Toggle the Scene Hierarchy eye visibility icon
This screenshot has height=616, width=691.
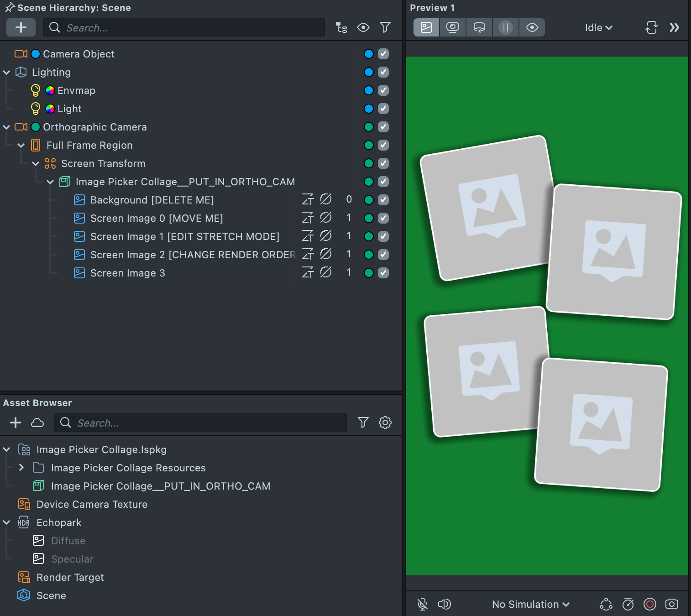pyautogui.click(x=363, y=27)
